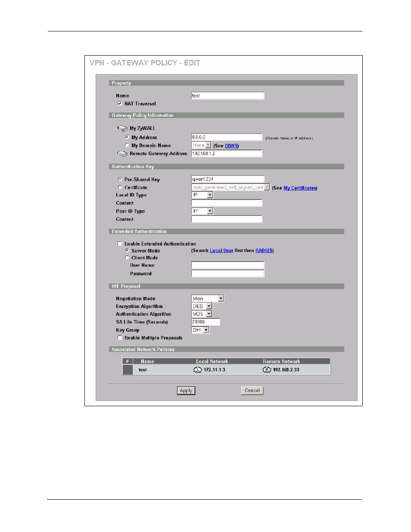Select the 'test' network policy row name
Screen dimensions: 411x532
pos(143,370)
